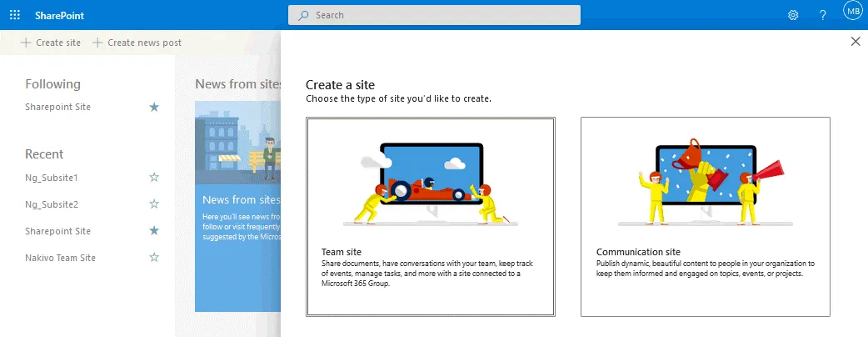Screen dimensions: 868x337
Task: Open Nakivo Team Site link
Action: (x=60, y=258)
